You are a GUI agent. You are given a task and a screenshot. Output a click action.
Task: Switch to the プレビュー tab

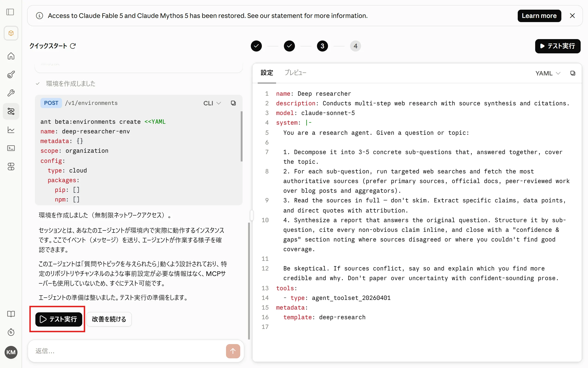click(x=295, y=73)
